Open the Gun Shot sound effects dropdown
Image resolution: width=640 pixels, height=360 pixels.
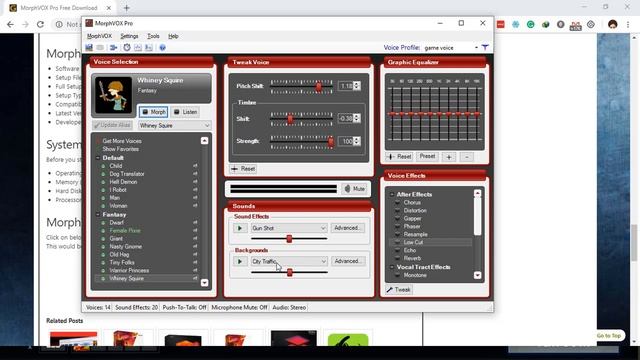pos(323,228)
